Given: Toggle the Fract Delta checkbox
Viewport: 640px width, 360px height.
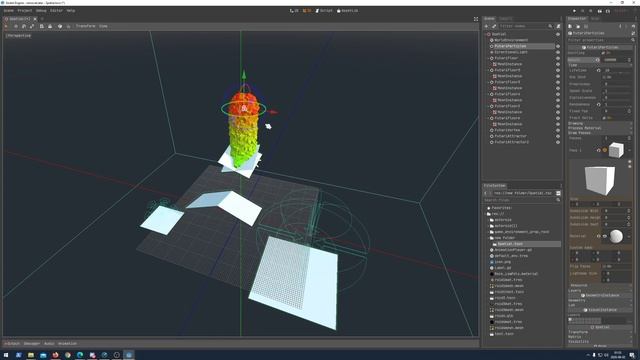Looking at the screenshot, I should click(604, 118).
